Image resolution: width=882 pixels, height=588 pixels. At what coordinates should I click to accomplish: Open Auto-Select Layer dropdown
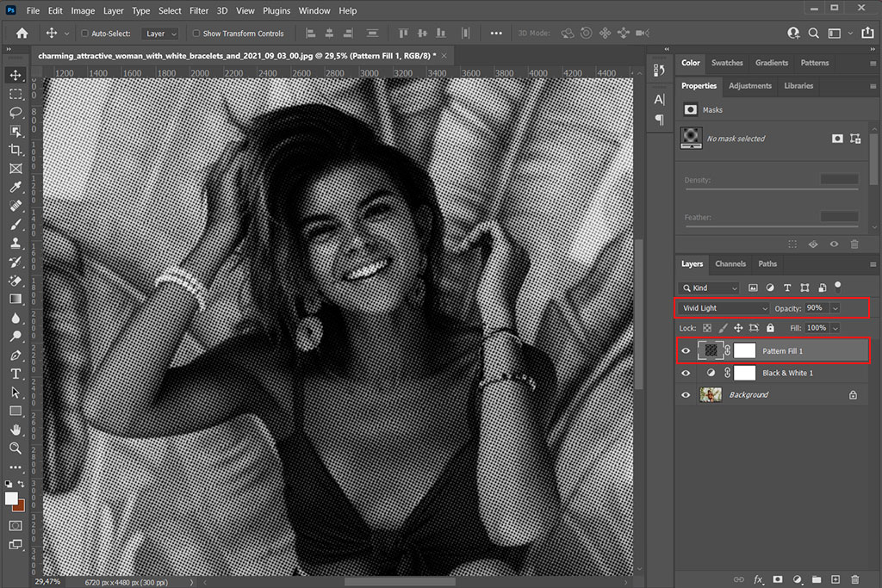click(160, 34)
